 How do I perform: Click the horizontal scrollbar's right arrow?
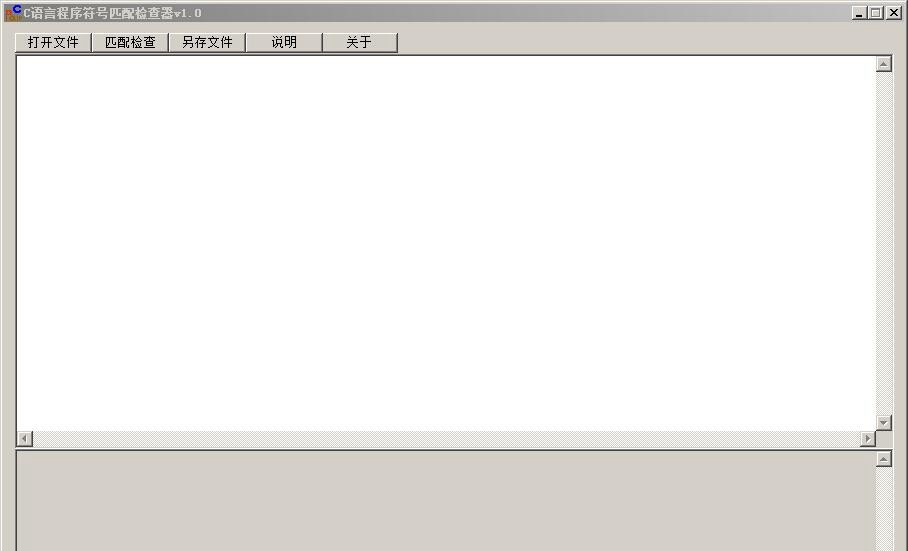click(867, 439)
